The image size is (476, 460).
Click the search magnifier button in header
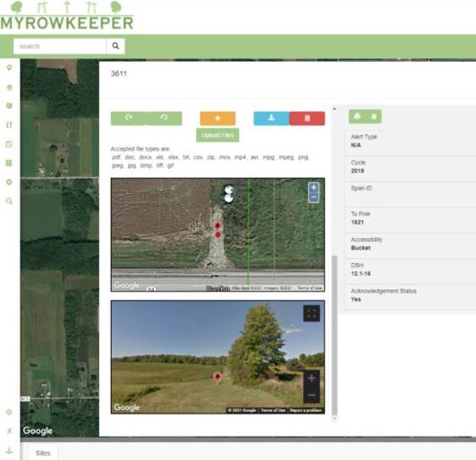(x=115, y=46)
